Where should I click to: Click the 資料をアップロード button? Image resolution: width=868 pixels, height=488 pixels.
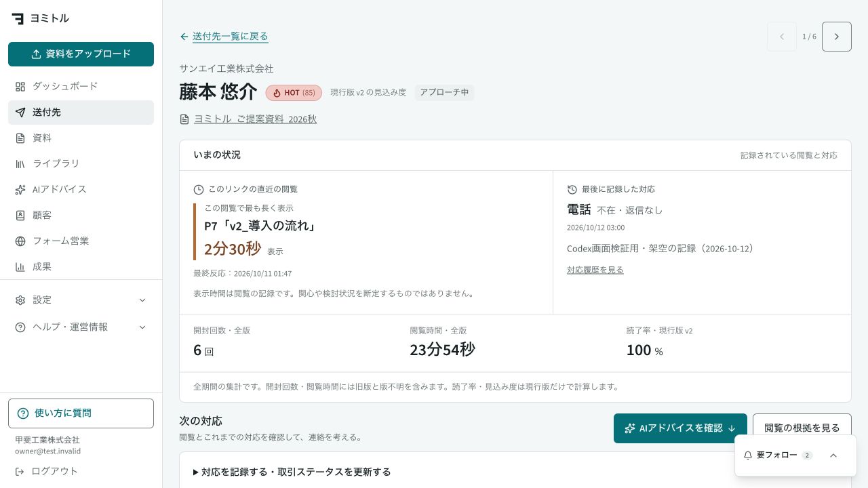click(x=81, y=54)
